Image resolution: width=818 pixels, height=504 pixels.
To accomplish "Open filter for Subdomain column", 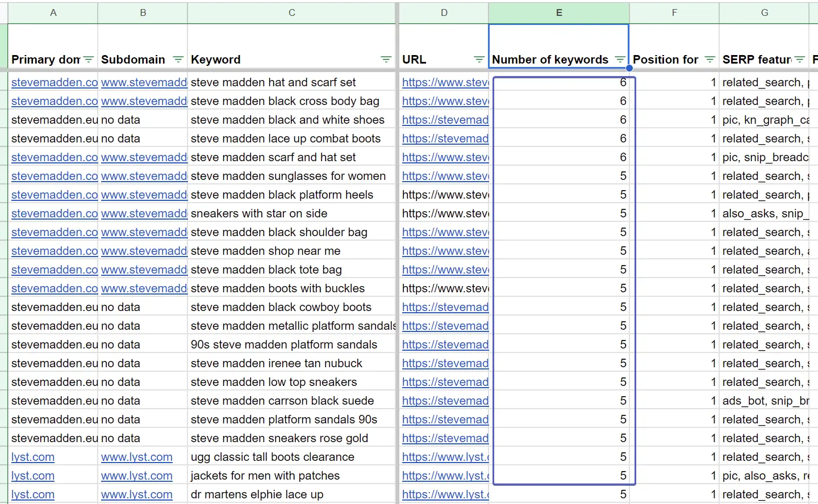I will [x=178, y=60].
